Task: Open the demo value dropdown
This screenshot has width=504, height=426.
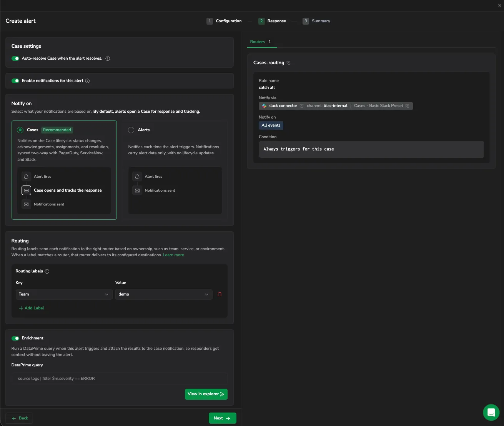Action: point(164,294)
